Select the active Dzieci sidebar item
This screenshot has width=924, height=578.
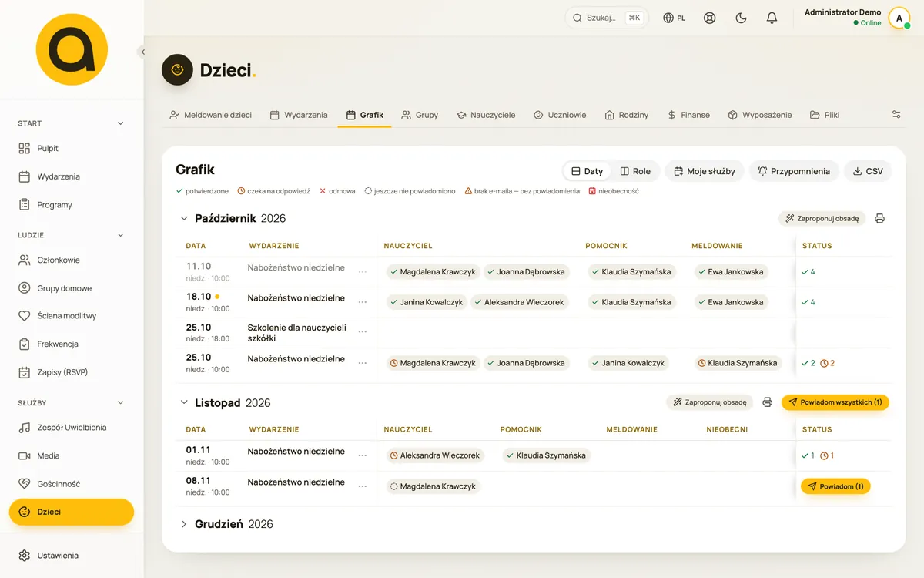(72, 512)
